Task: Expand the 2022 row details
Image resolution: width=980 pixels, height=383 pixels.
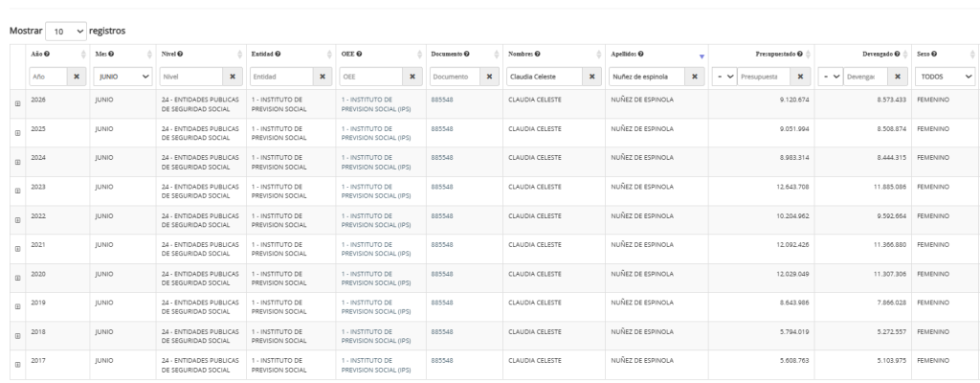Action: [x=17, y=220]
